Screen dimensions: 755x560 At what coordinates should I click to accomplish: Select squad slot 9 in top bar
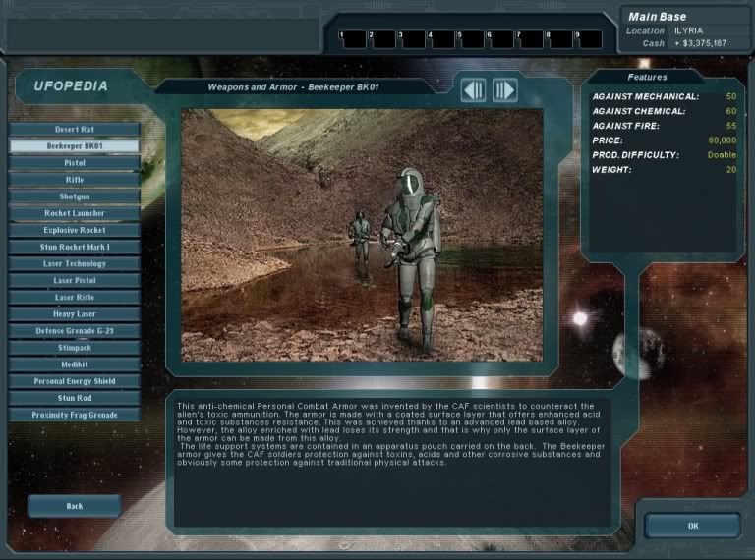(590, 39)
